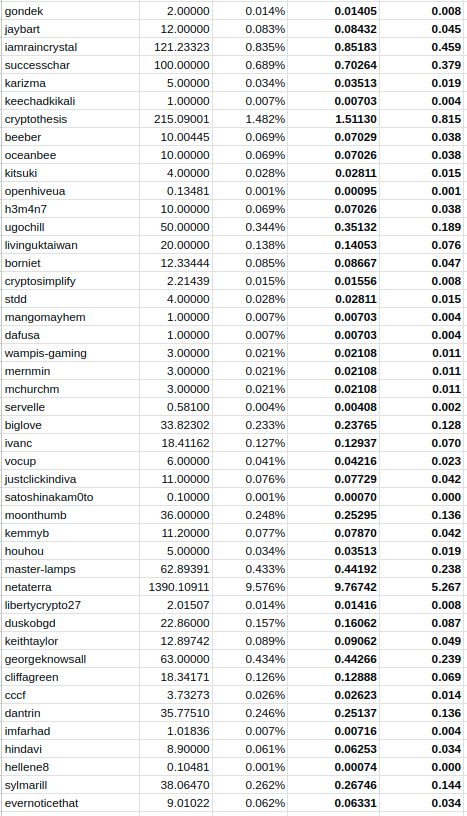Click the 0.815 value cell
This screenshot has height=816, width=467.
[x=421, y=119]
